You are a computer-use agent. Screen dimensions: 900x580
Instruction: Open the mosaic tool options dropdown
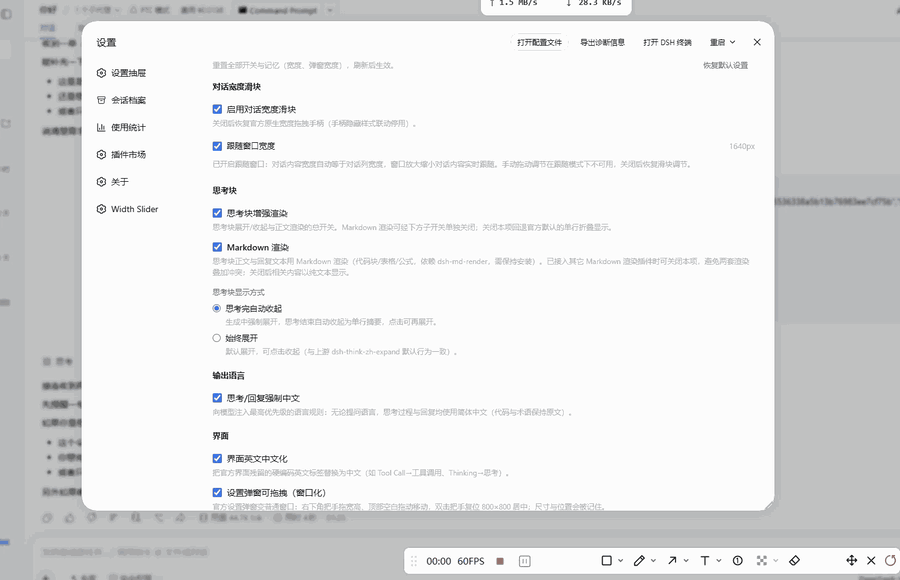point(776,560)
